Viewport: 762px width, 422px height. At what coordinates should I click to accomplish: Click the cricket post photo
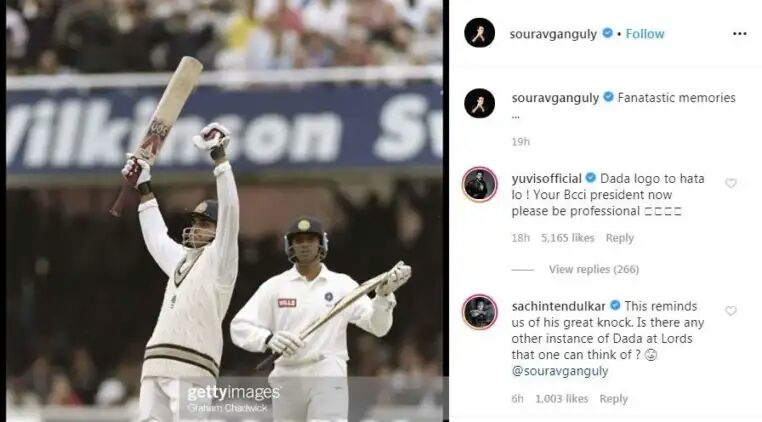point(224,211)
